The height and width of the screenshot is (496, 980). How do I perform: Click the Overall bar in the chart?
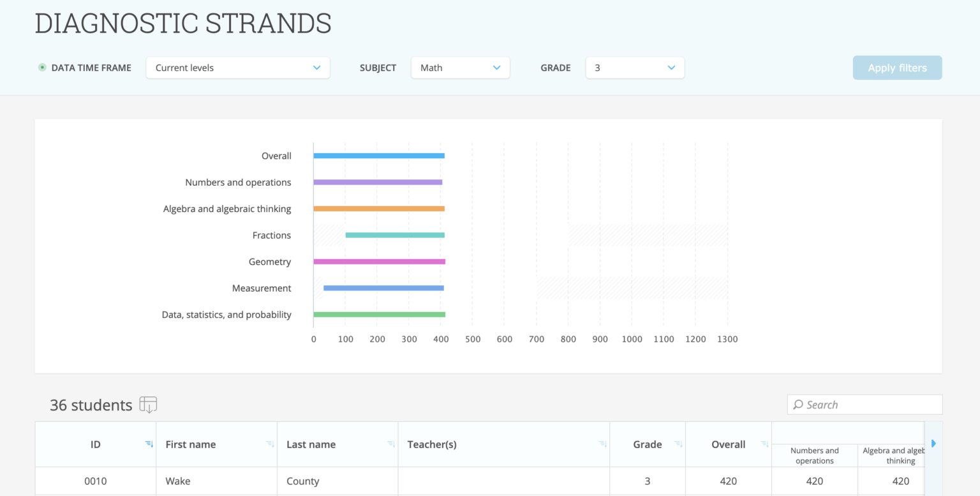tap(378, 155)
